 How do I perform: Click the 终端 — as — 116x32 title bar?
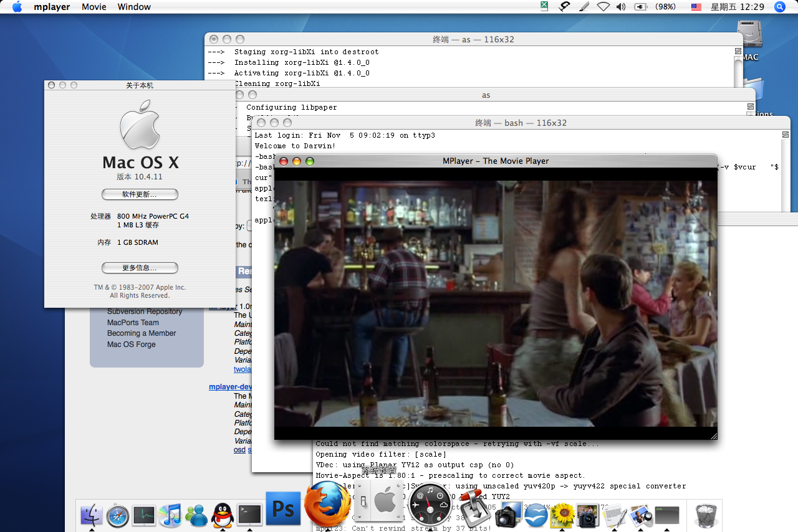point(473,39)
